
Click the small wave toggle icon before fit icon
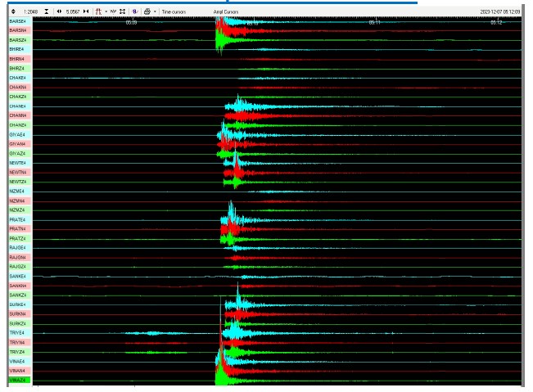pos(113,12)
